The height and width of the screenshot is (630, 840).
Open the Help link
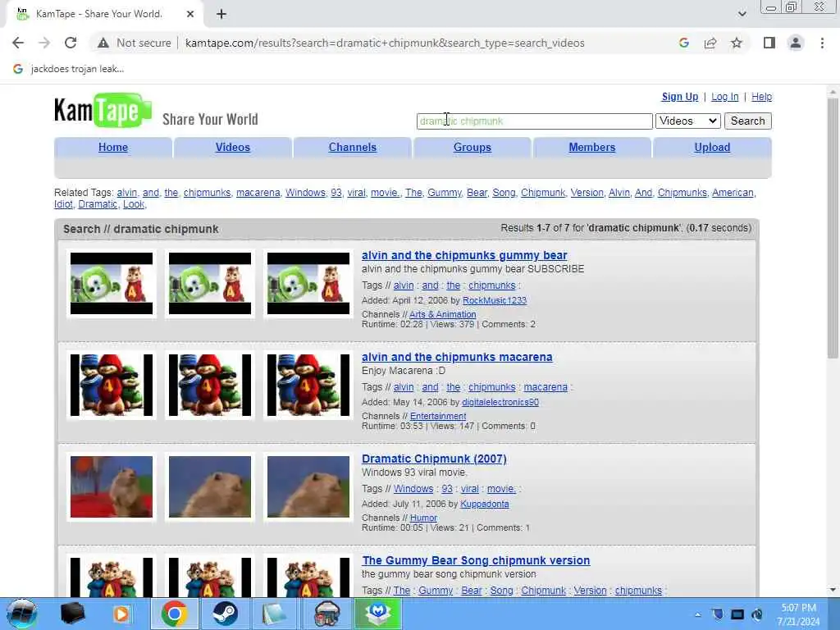(761, 97)
